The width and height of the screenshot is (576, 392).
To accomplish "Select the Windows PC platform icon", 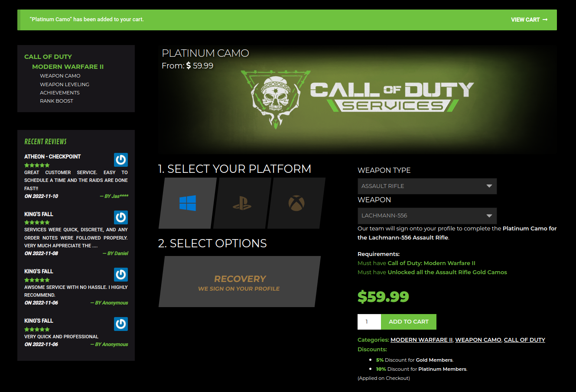I will click(188, 203).
